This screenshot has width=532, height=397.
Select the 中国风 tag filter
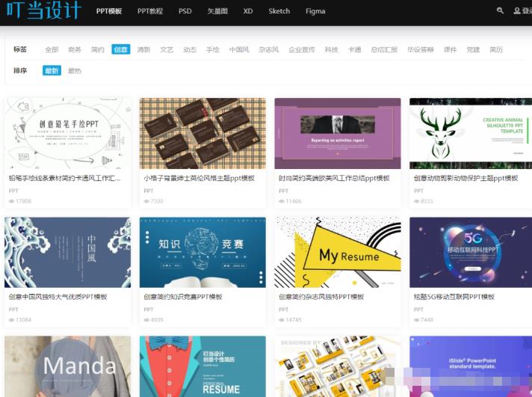coord(239,49)
